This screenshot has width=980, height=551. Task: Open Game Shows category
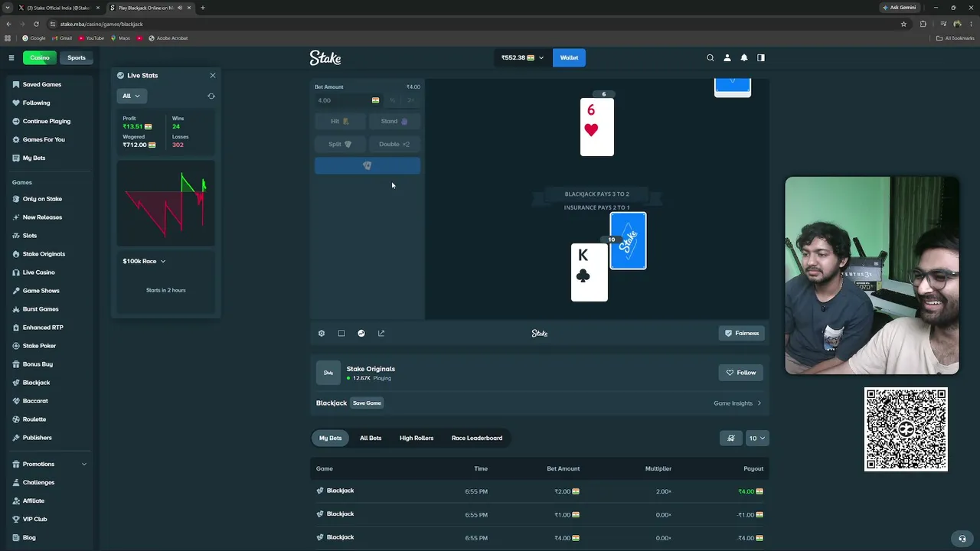(x=47, y=291)
